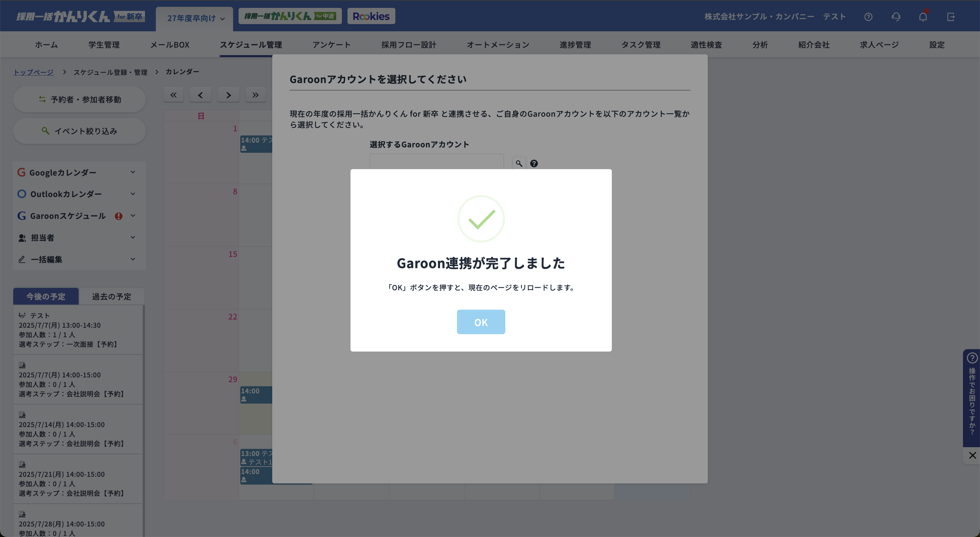Open notifications via the bell icon
Image resolution: width=980 pixels, height=537 pixels.
pyautogui.click(x=922, y=17)
